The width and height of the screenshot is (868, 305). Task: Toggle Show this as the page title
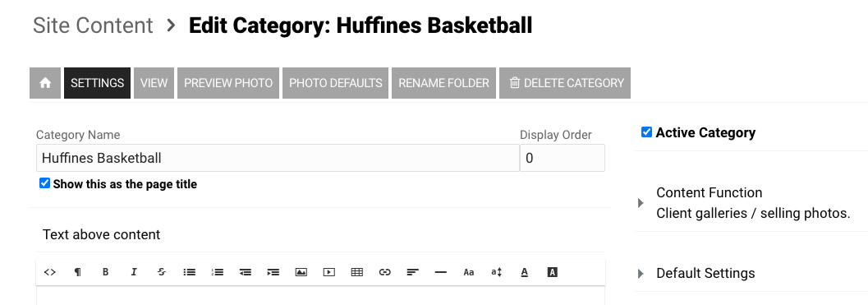(45, 183)
